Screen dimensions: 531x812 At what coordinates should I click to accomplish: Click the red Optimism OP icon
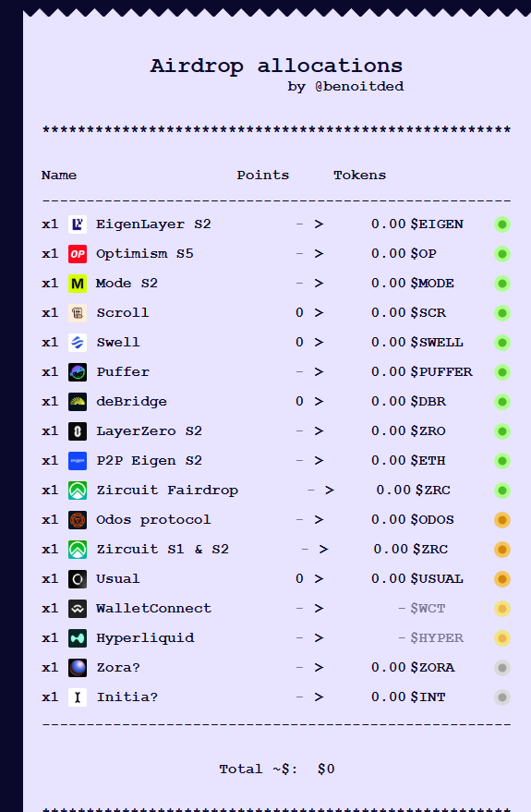78,254
